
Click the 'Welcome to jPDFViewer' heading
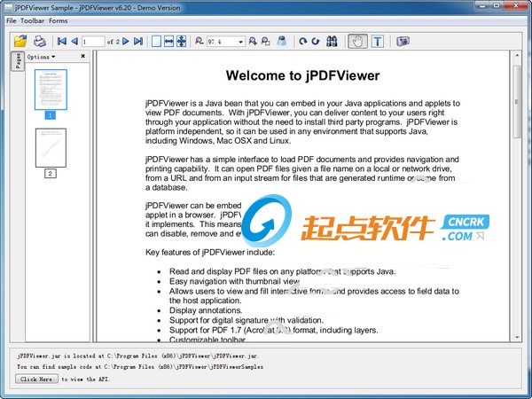click(x=302, y=75)
